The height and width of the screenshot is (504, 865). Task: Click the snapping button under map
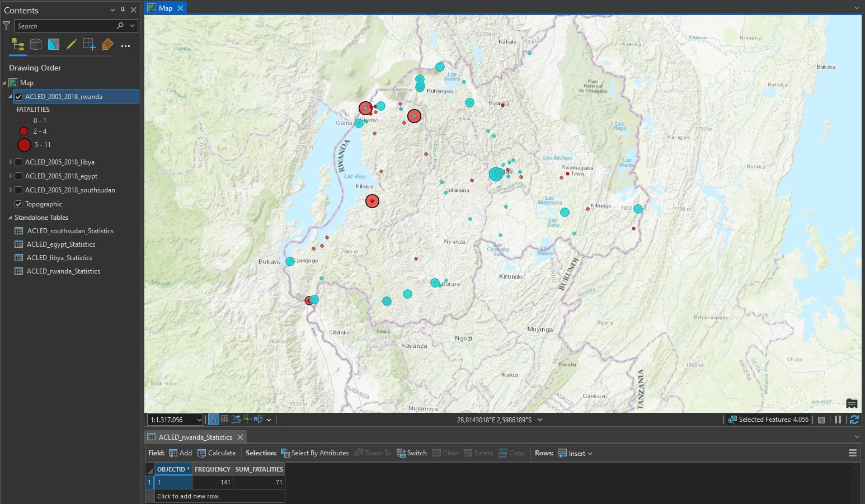214,420
